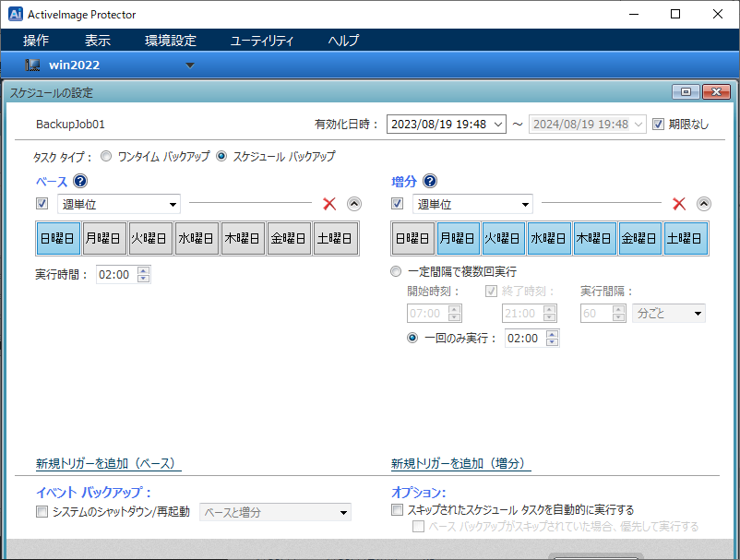Open the 分ごと interval unit dropdown
The image size is (740, 560).
669,314
